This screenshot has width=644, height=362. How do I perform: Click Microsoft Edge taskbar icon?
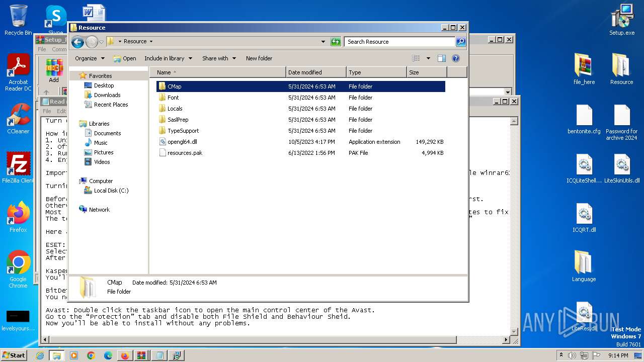click(108, 355)
